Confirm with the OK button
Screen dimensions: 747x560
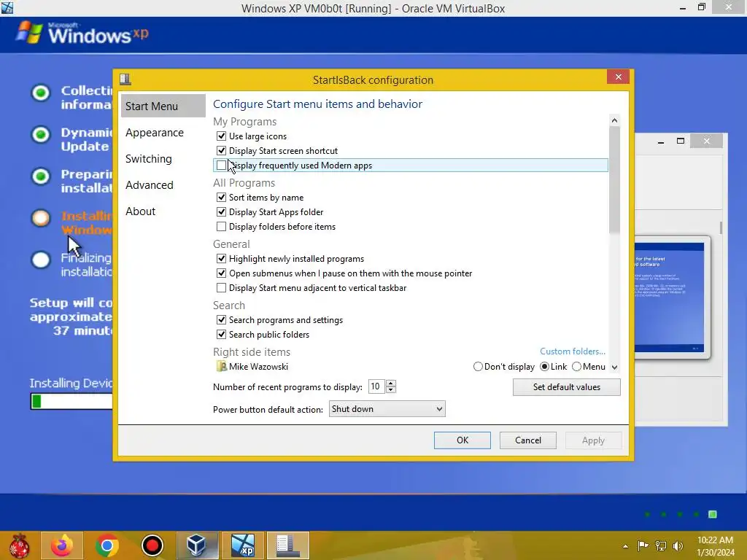pyautogui.click(x=462, y=440)
